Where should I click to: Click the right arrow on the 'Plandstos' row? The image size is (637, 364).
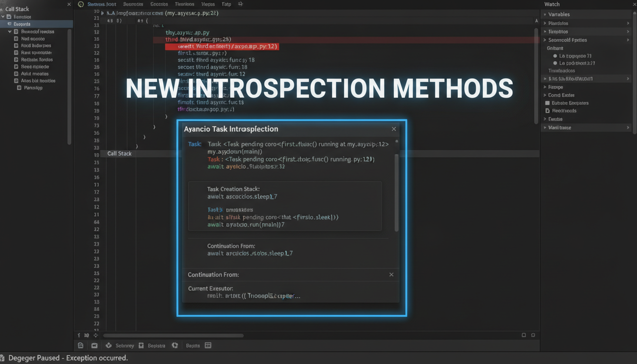coord(628,23)
